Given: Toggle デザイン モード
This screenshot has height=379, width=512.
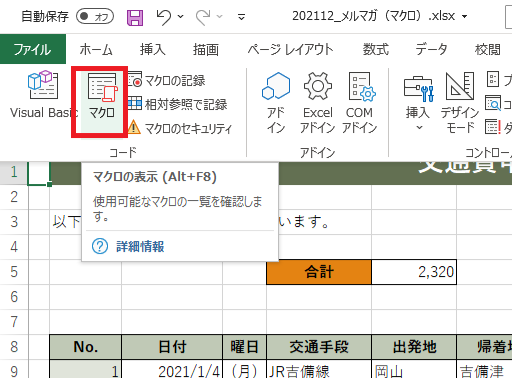Looking at the screenshot, I should (x=460, y=103).
